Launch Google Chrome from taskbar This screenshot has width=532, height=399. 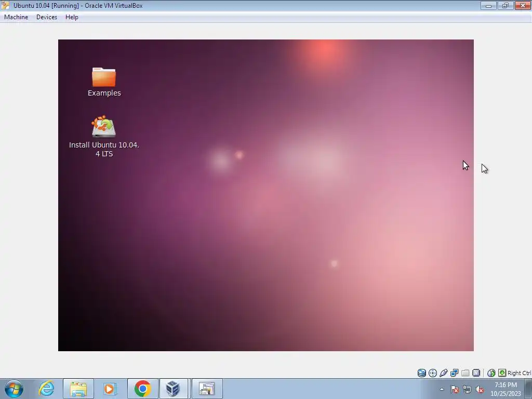click(x=142, y=389)
